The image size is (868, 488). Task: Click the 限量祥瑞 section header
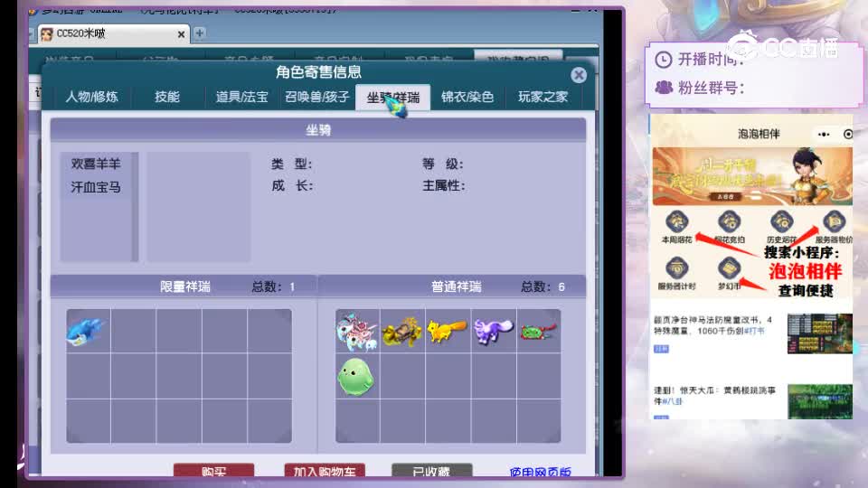point(184,286)
